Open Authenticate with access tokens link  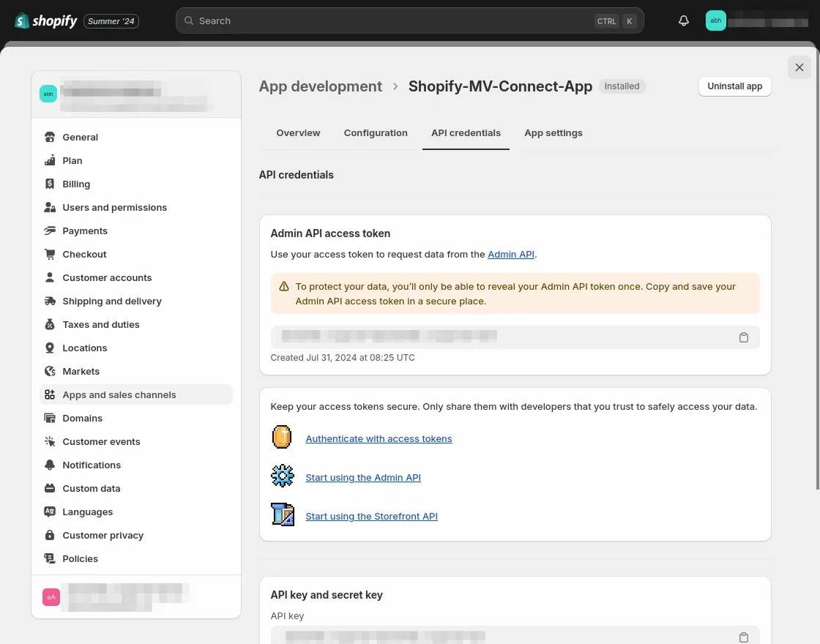379,439
